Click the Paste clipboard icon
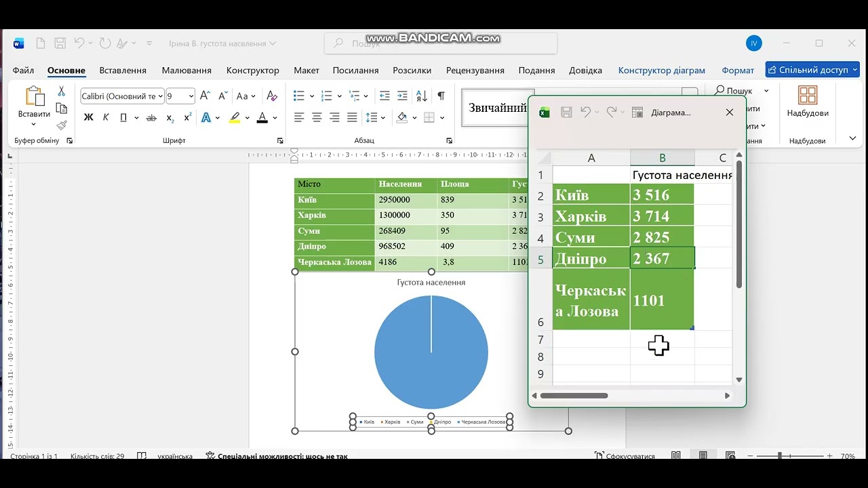868x488 pixels. point(34,96)
